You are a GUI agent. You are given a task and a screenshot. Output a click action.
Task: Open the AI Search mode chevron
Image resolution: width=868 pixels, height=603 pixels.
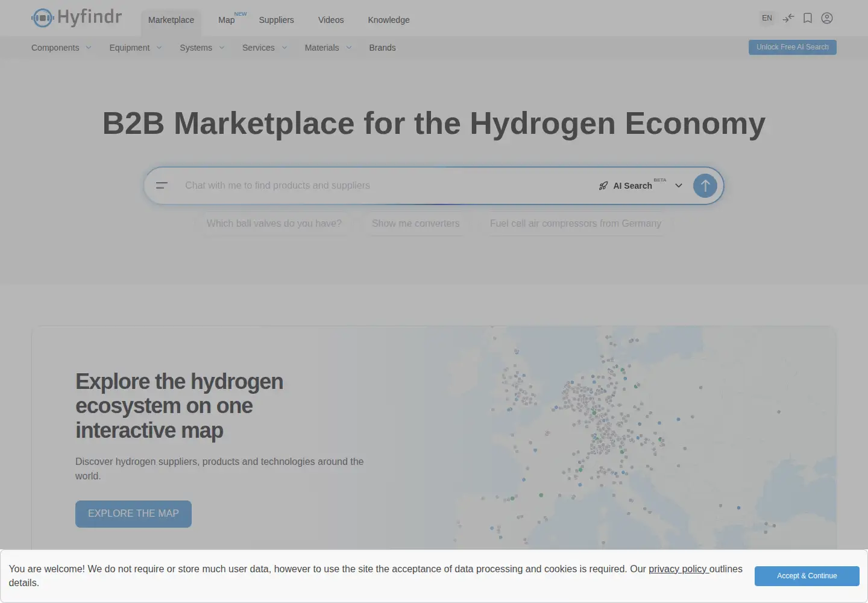679,186
